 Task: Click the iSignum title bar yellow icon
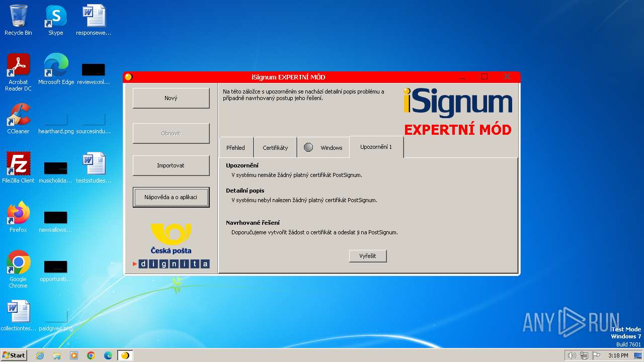pos(128,77)
